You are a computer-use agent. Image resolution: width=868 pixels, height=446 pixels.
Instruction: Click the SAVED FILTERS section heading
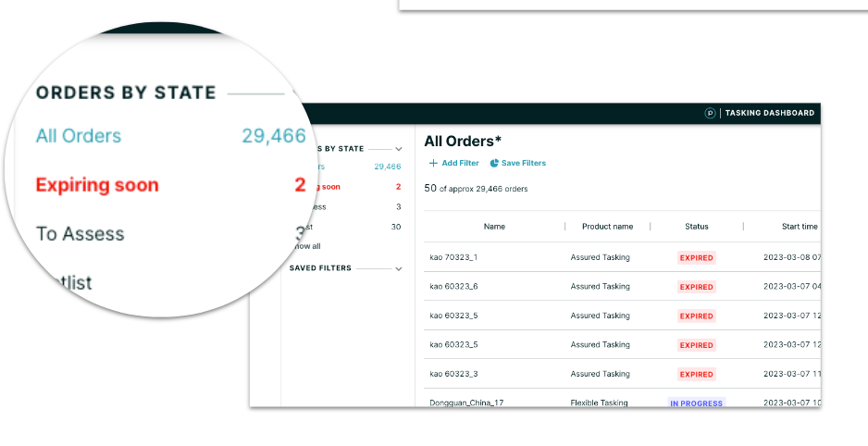(320, 268)
